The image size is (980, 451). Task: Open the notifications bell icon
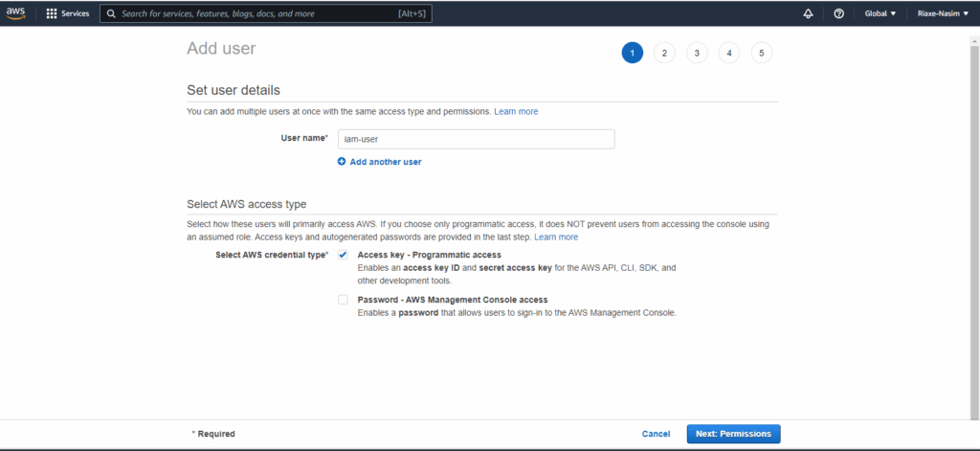(x=808, y=14)
